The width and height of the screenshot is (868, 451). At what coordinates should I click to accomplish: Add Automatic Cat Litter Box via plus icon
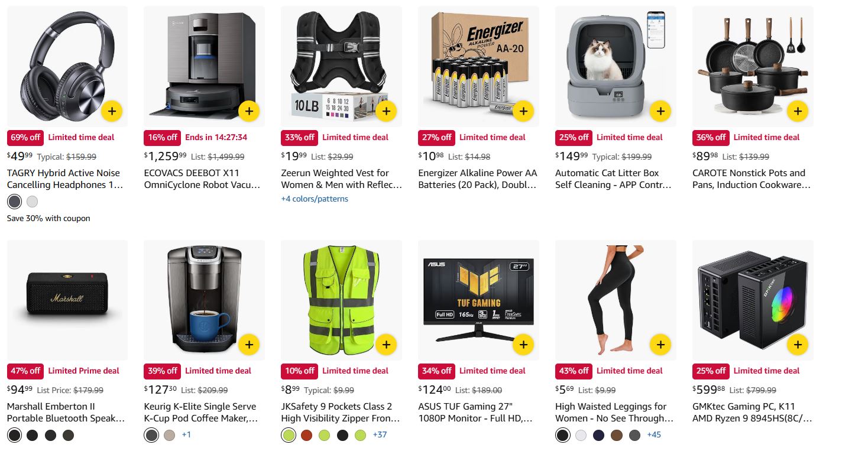pyautogui.click(x=660, y=111)
